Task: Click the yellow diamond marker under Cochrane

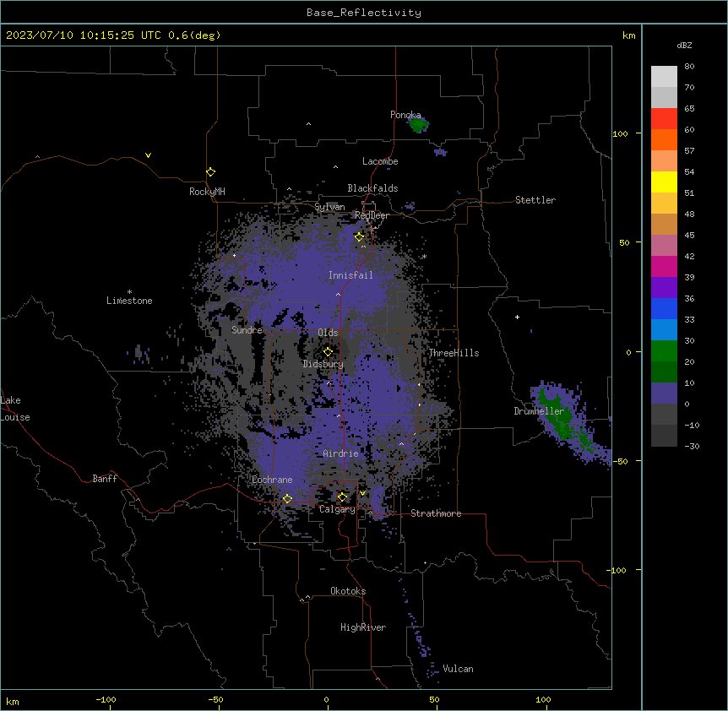Action: coord(287,499)
